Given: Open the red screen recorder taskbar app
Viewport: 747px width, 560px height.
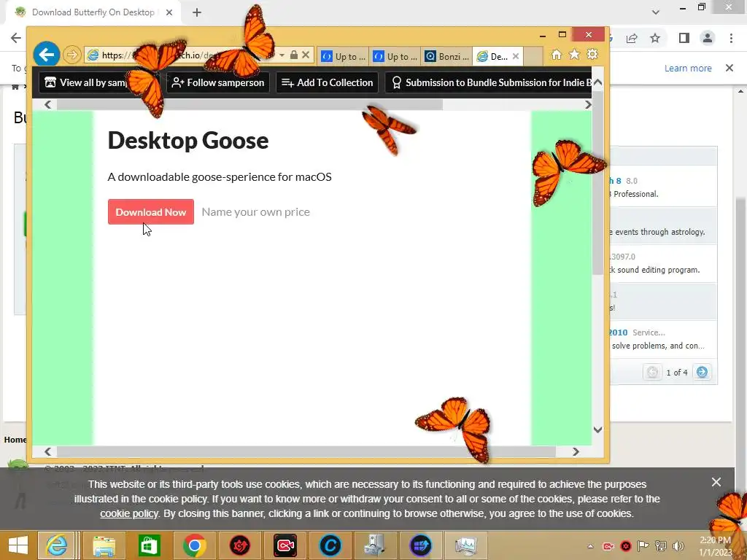Looking at the screenshot, I should tap(285, 545).
